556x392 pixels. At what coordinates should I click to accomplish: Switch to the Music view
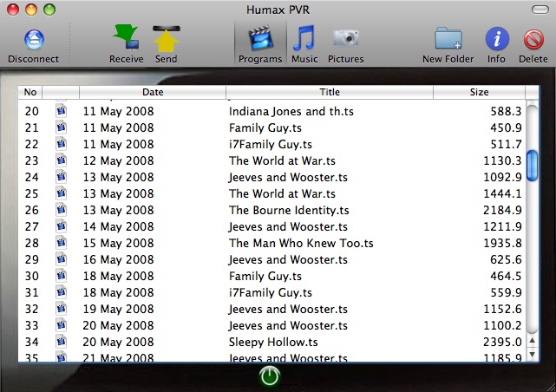(304, 43)
